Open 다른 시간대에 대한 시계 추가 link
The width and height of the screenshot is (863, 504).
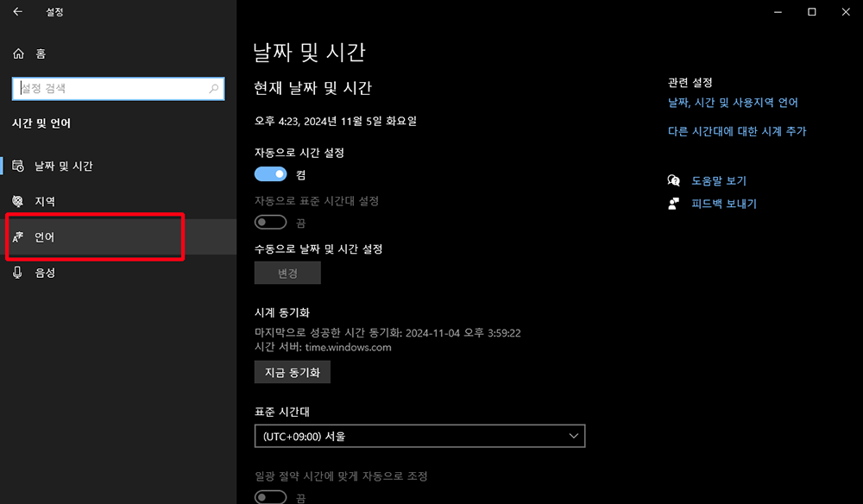[x=737, y=131]
